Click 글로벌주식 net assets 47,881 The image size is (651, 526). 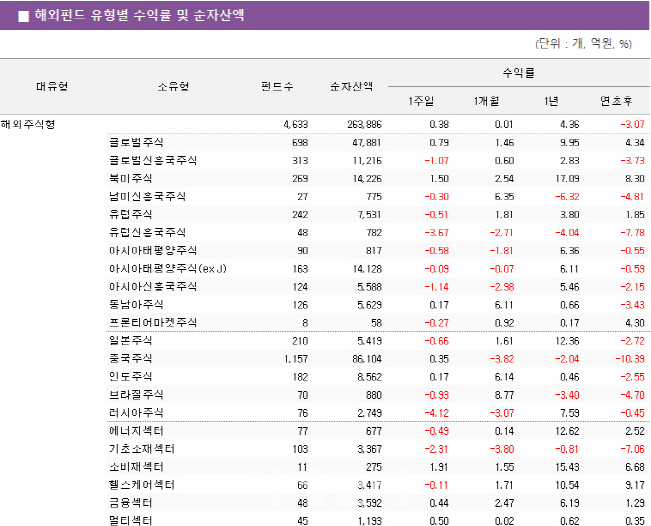click(x=367, y=143)
